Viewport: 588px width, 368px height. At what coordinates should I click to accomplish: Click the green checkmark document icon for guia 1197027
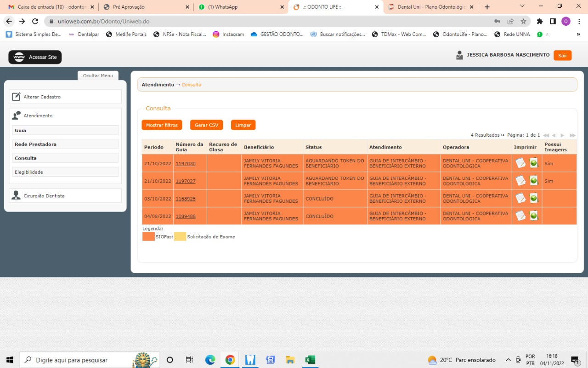[533, 181]
